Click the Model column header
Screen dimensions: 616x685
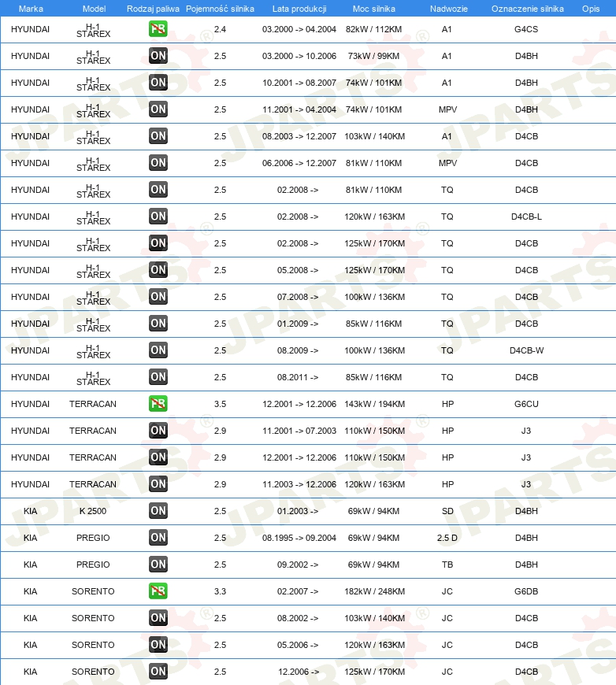(94, 9)
